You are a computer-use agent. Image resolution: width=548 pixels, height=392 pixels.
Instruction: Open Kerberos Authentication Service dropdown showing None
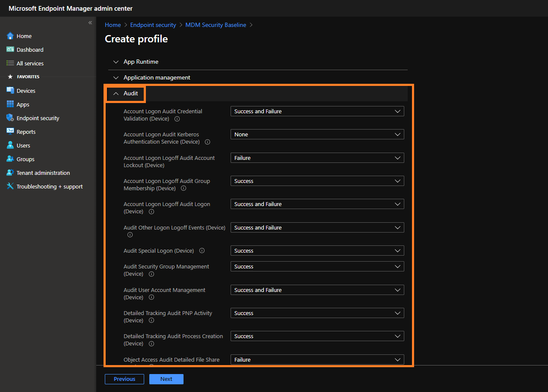317,134
